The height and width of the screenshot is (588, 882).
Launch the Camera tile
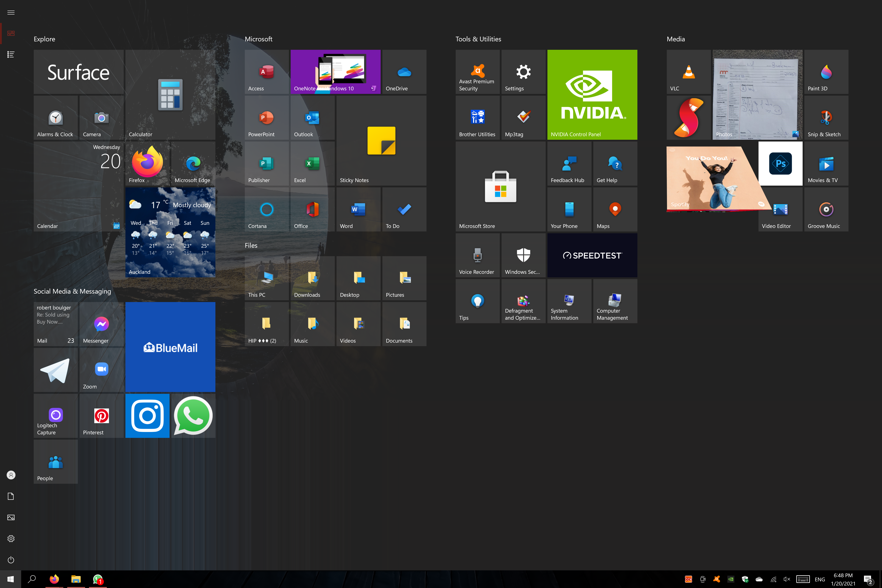[x=101, y=117]
